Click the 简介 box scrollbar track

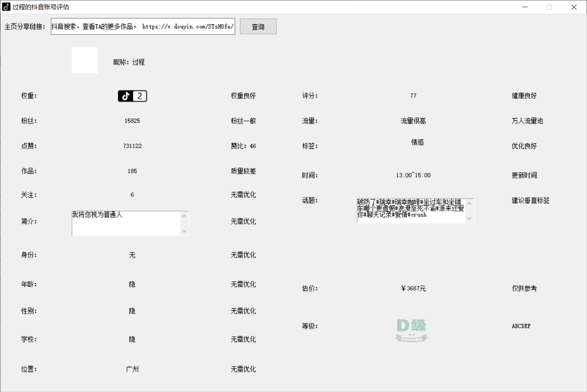pos(185,224)
